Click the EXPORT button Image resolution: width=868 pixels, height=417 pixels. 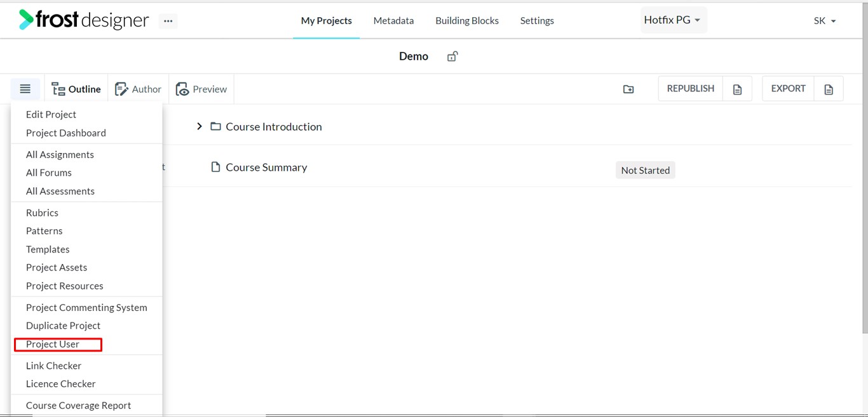pos(789,89)
